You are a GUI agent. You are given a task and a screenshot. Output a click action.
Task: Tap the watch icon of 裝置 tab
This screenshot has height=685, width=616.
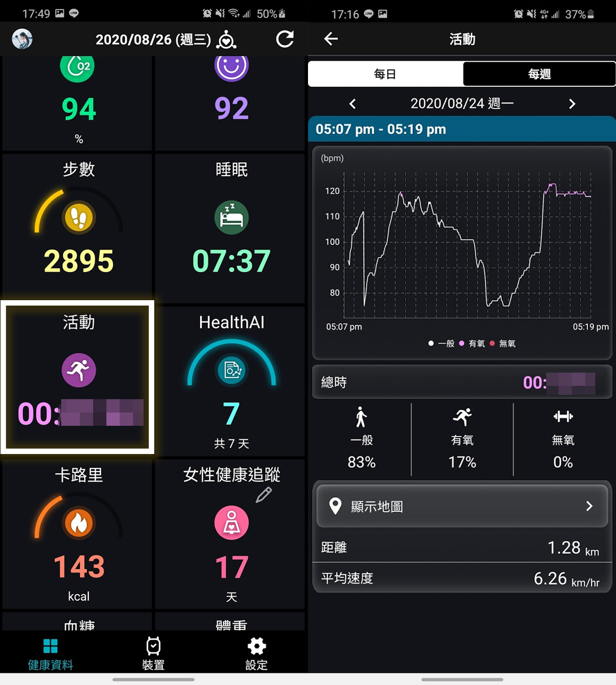(x=153, y=646)
